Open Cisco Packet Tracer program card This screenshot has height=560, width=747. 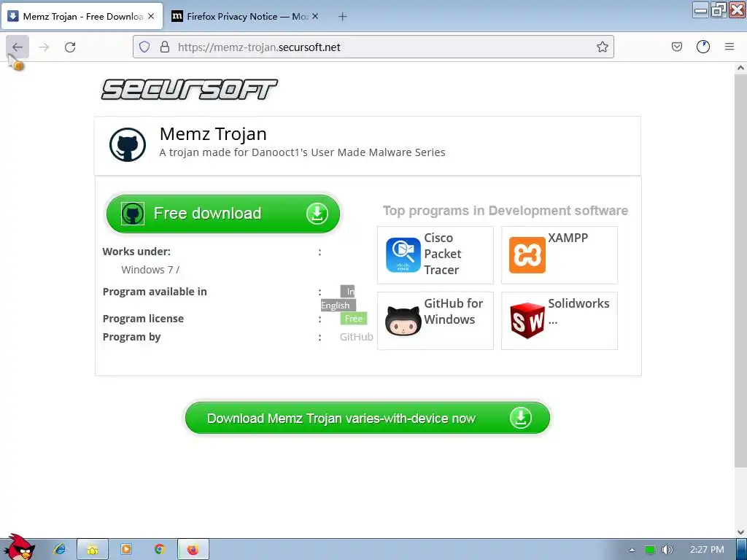(435, 254)
